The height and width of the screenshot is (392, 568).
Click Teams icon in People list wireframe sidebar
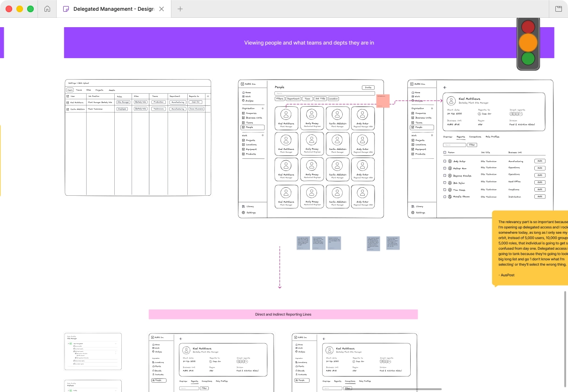(x=243, y=122)
